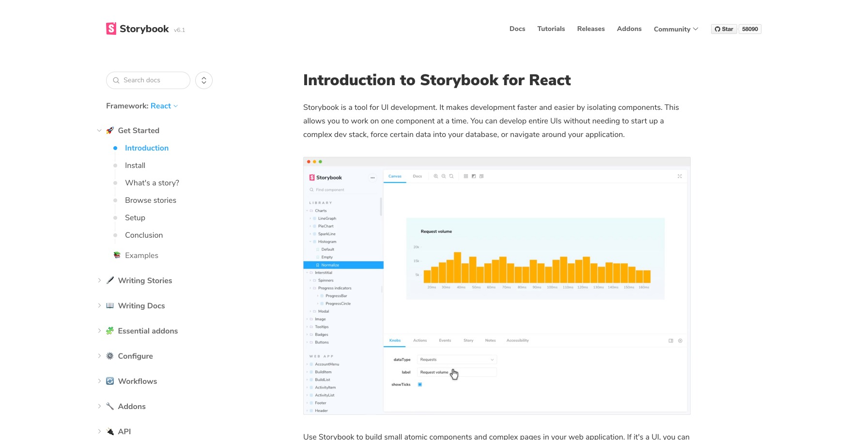
Task: Click the rocket icon beside Get Started
Action: tap(110, 130)
